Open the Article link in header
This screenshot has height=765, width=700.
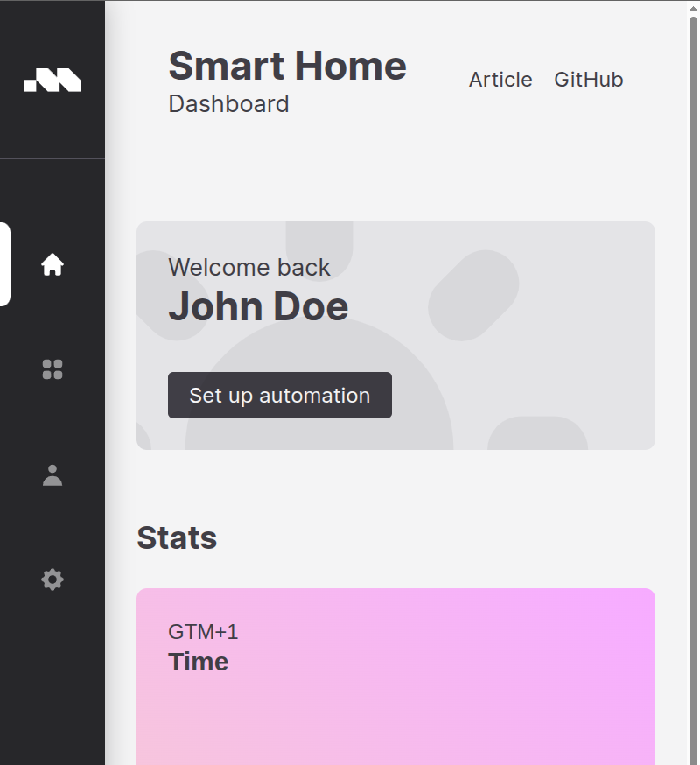click(500, 80)
